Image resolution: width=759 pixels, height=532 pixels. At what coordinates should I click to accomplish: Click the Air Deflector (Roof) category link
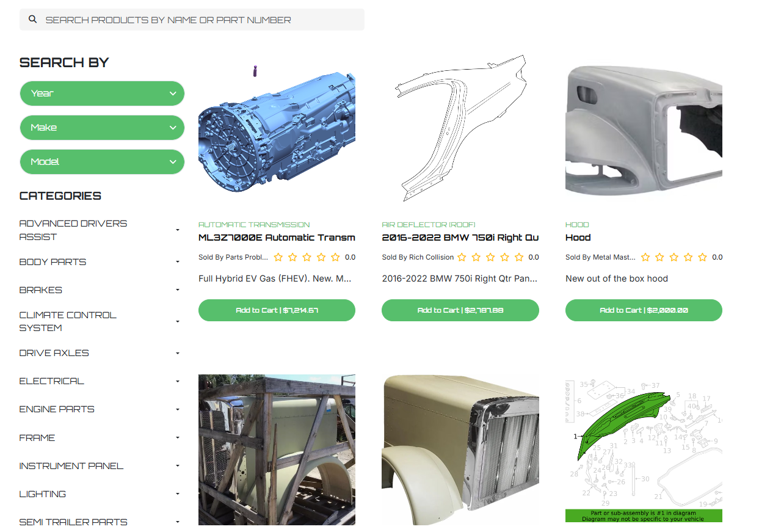pyautogui.click(x=429, y=225)
